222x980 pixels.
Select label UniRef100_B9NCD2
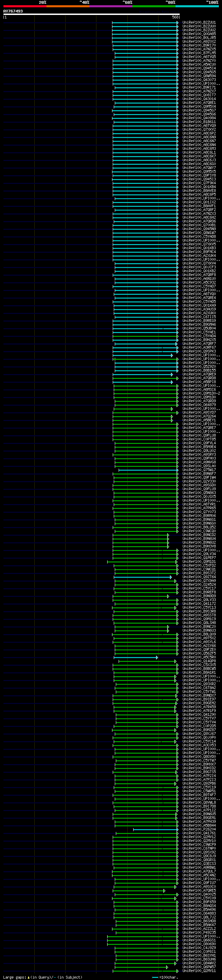pyautogui.click(x=199, y=535)
